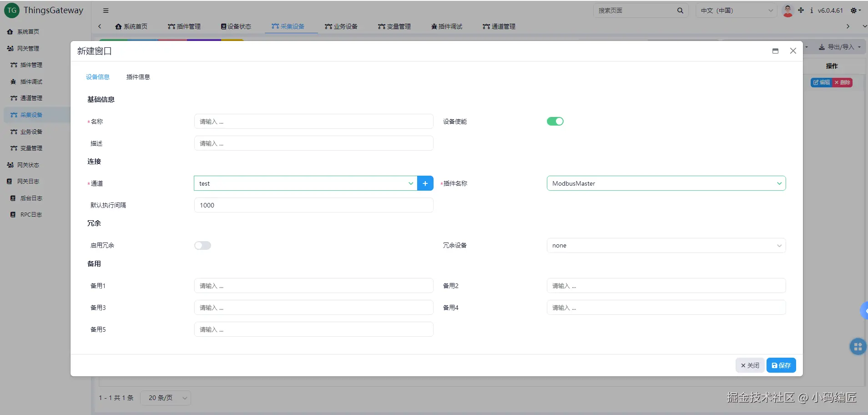Click the 备用3 input field
Image resolution: width=868 pixels, height=415 pixels.
coord(313,308)
